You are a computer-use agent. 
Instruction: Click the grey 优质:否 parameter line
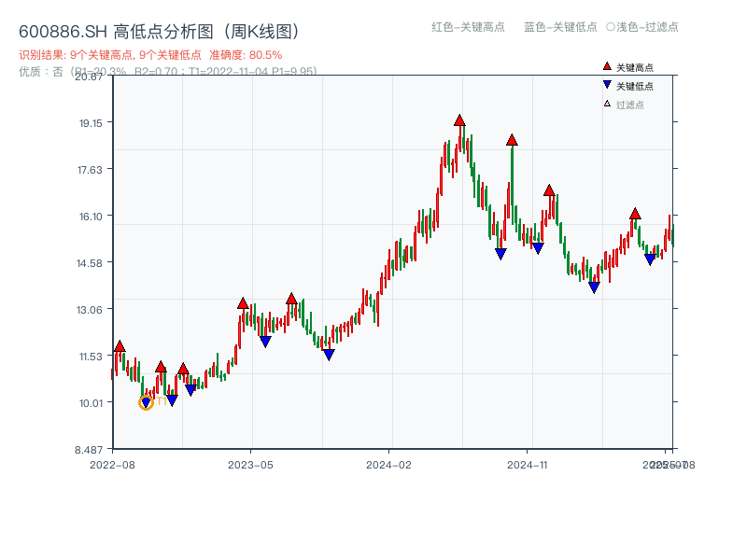[168, 72]
